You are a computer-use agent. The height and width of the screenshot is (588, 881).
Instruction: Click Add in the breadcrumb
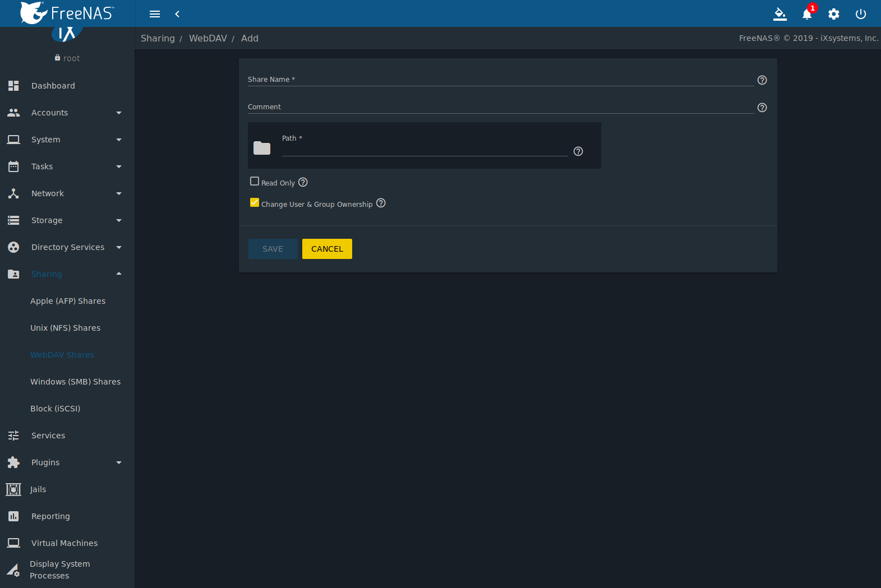point(250,38)
